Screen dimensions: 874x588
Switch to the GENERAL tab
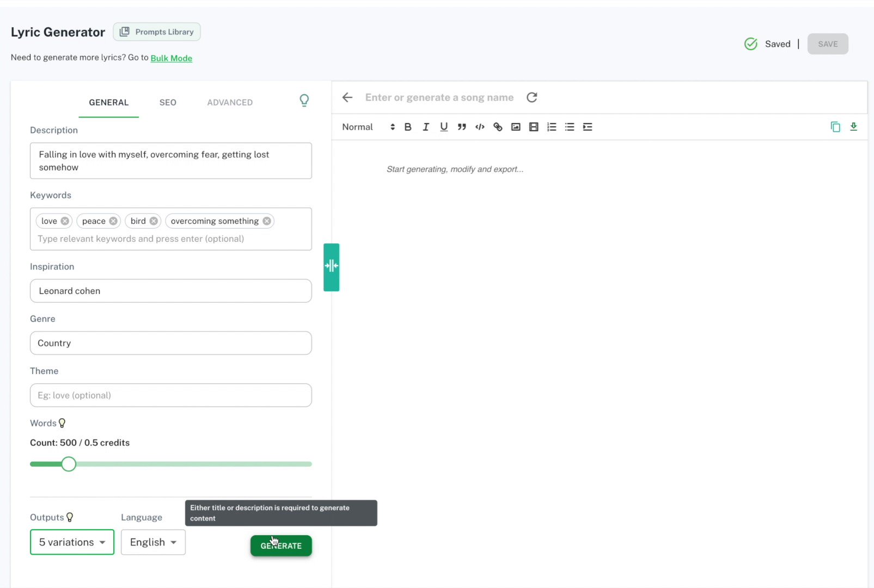click(x=109, y=102)
